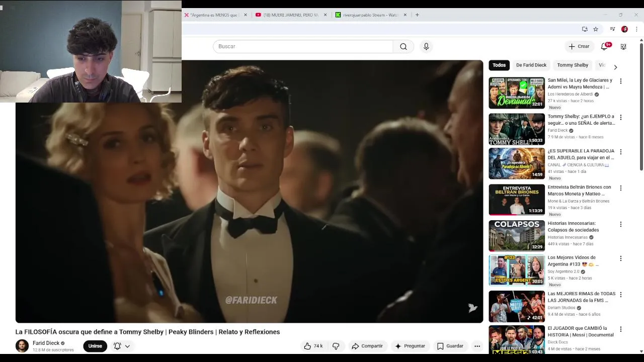
Task: Select the 'Todos' filter chip
Action: click(499, 65)
